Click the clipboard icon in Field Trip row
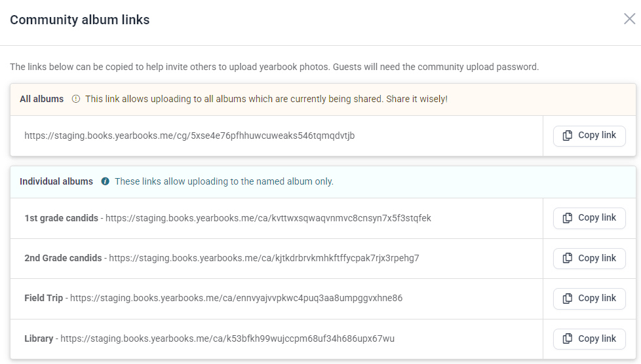The height and width of the screenshot is (364, 641). pos(567,299)
